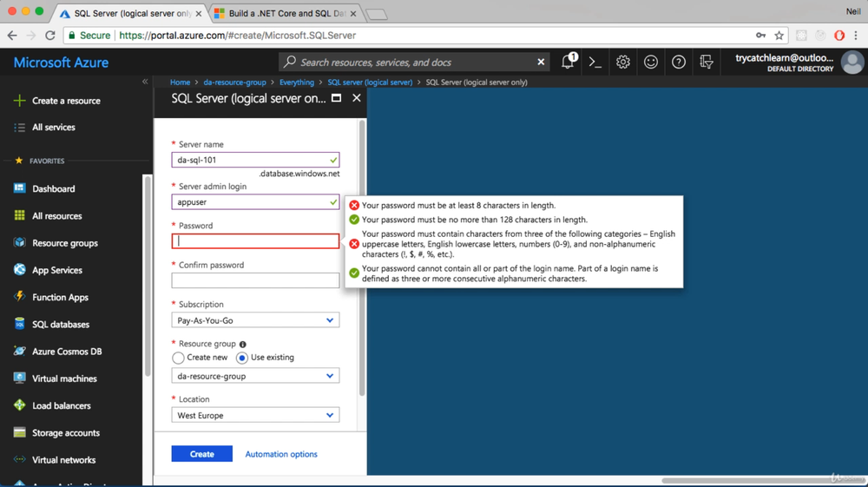Select the Use existing radio button

coord(242,358)
